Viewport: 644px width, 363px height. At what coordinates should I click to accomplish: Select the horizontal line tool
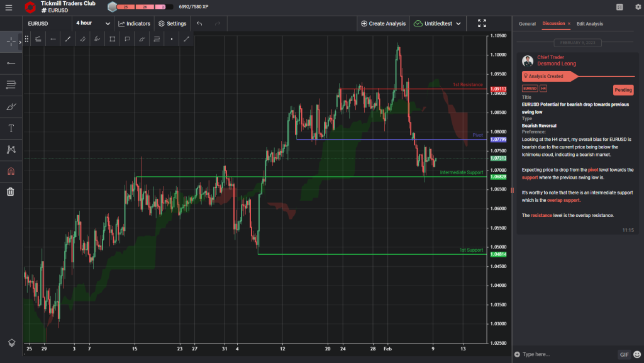[10, 63]
